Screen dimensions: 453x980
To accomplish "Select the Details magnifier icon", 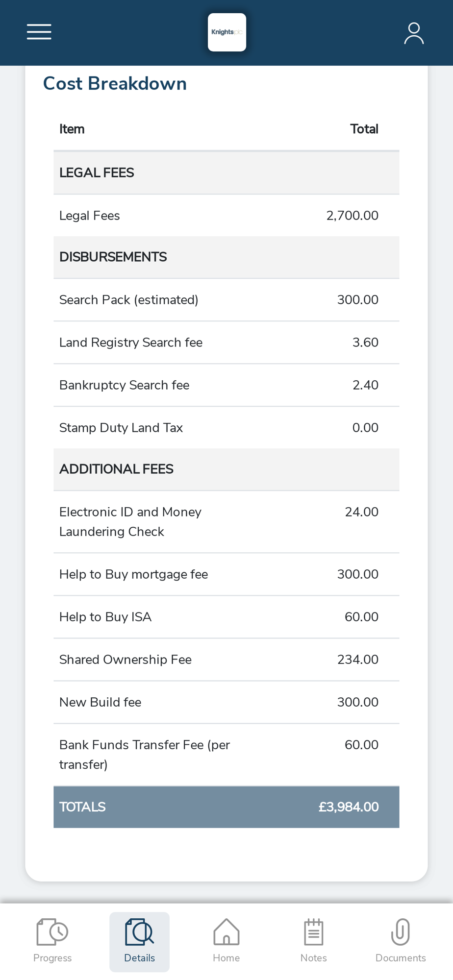I will (x=140, y=931).
